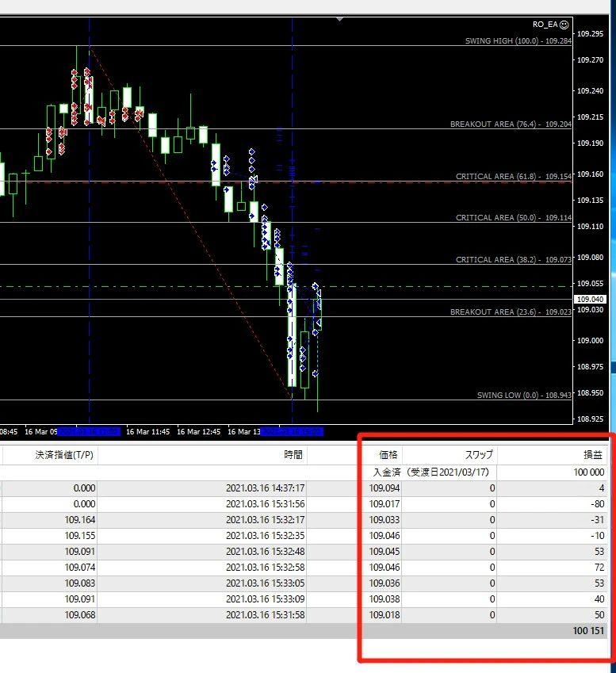Select the CRITICAL AREA (50.0) line label
The height and width of the screenshot is (673, 616).
coord(513,217)
